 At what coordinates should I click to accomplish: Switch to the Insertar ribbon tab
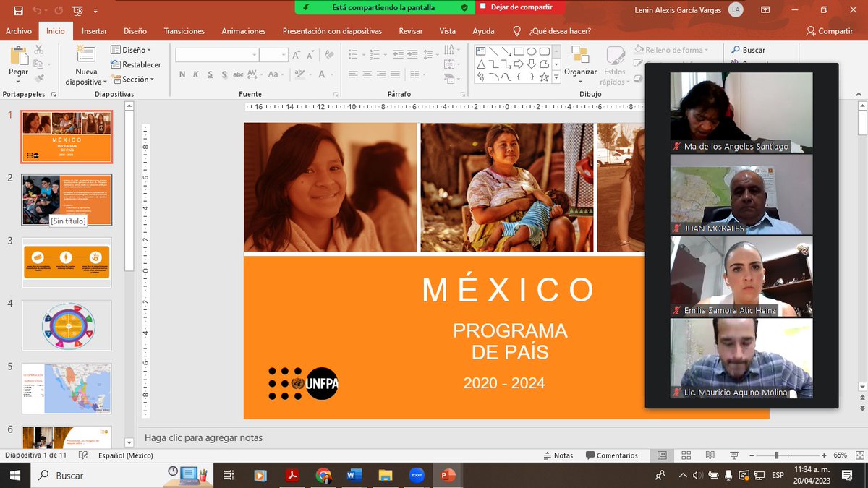[x=94, y=31]
